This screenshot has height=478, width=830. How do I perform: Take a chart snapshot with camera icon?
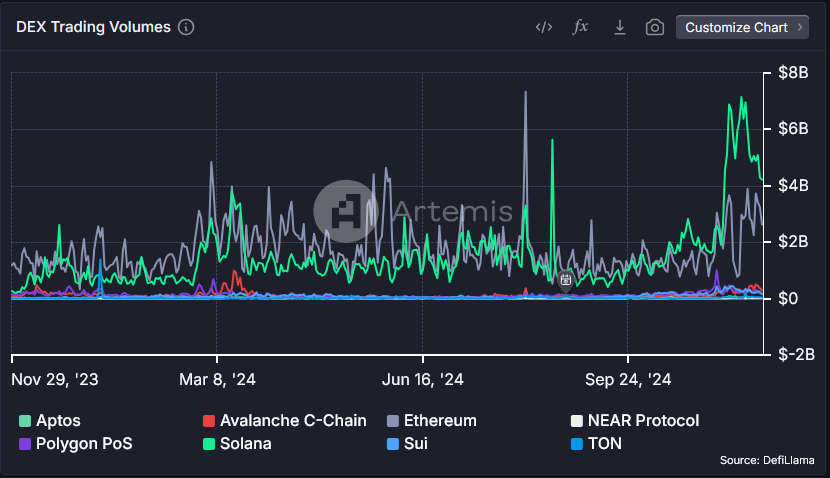(655, 28)
